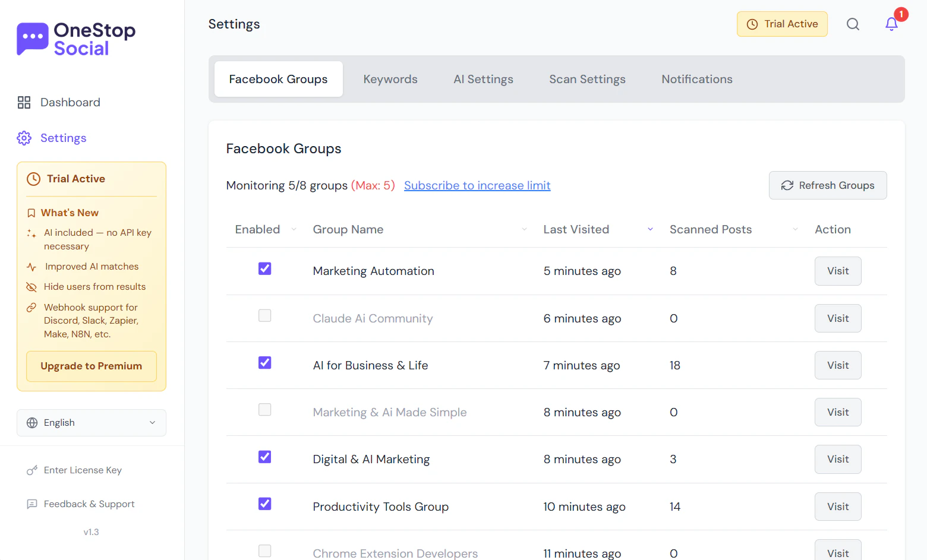This screenshot has height=560, width=927.
Task: Click the Trial Active badge in header
Action: tap(782, 24)
